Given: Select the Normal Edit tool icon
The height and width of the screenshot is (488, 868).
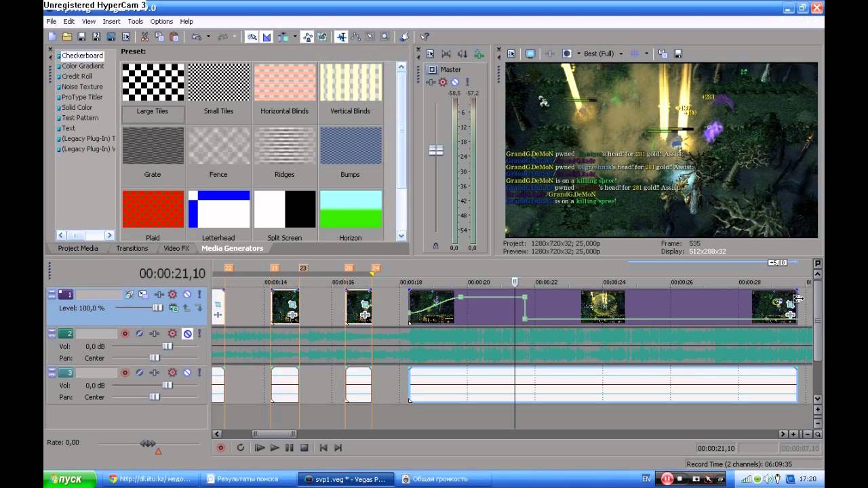Looking at the screenshot, I should pos(341,37).
